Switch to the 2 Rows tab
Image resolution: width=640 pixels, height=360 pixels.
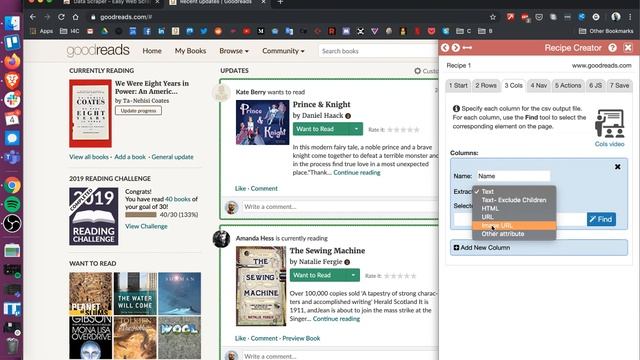(x=486, y=85)
